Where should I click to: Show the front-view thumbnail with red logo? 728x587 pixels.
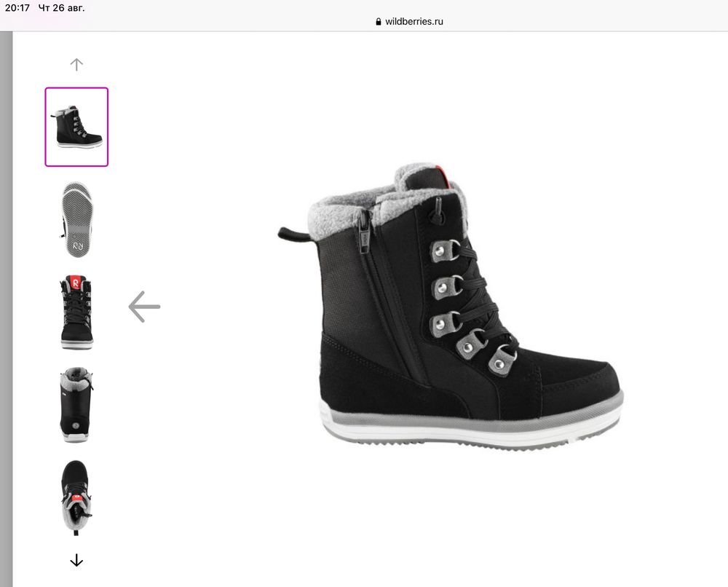pyautogui.click(x=77, y=312)
